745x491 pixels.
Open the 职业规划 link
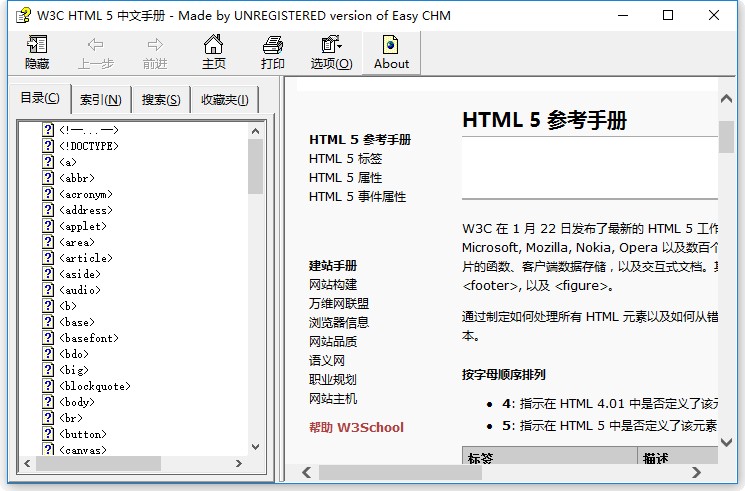pos(333,380)
